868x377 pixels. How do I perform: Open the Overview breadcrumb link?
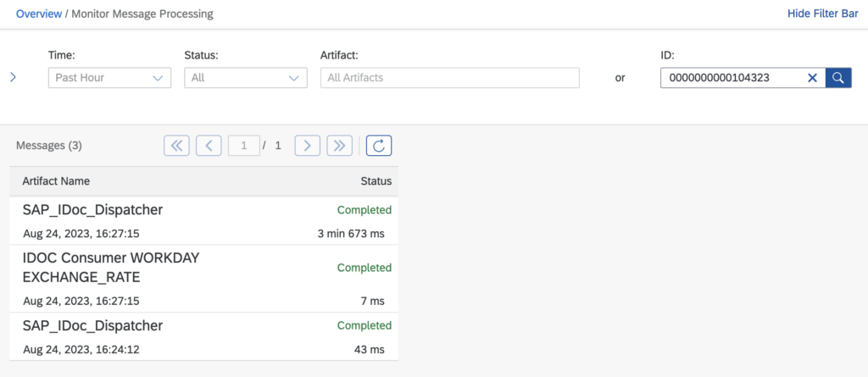pos(39,14)
